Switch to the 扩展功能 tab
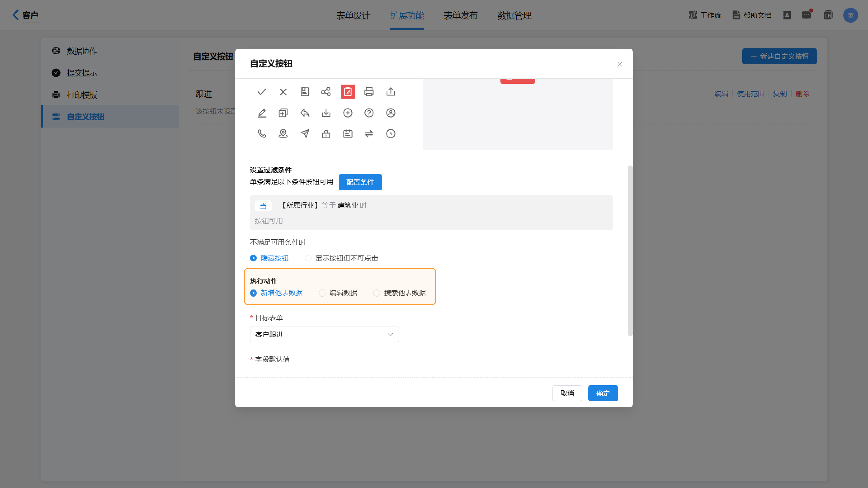This screenshot has width=868, height=488. pos(407,16)
